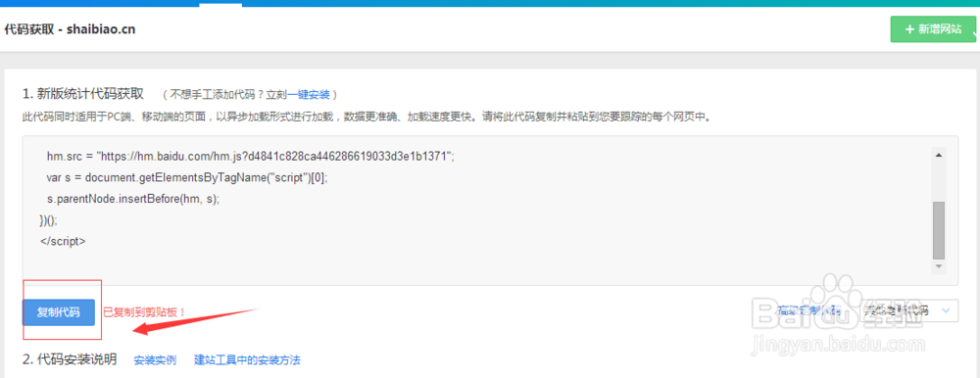980x378 pixels.
Task: Click the 1. 新版统计代码获取 heading
Action: [x=83, y=94]
